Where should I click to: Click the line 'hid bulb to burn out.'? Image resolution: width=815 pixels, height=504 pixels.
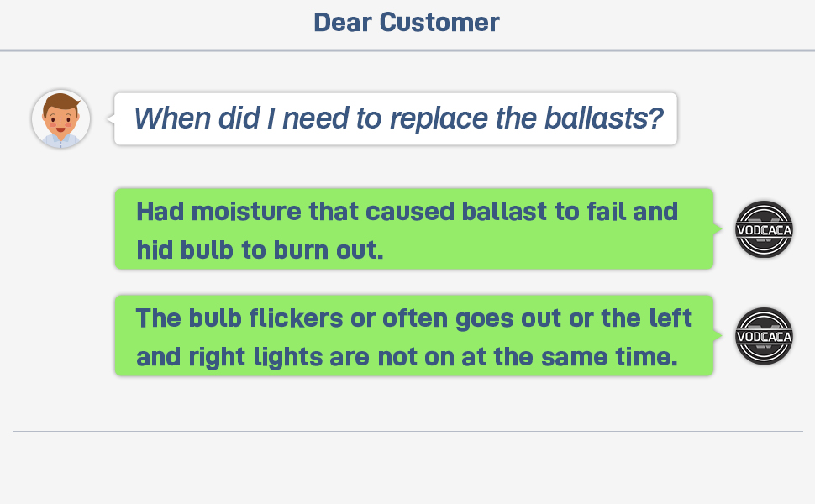pos(260,250)
